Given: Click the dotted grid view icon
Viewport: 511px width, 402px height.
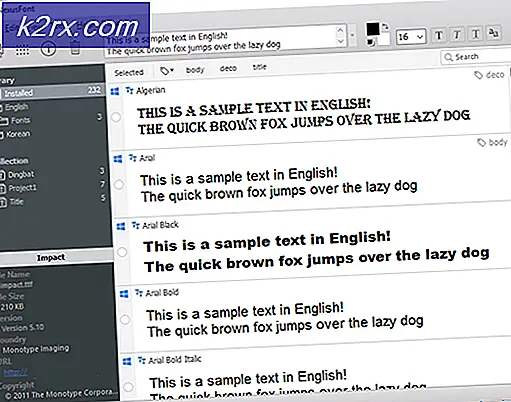Looking at the screenshot, I should pos(22,51).
